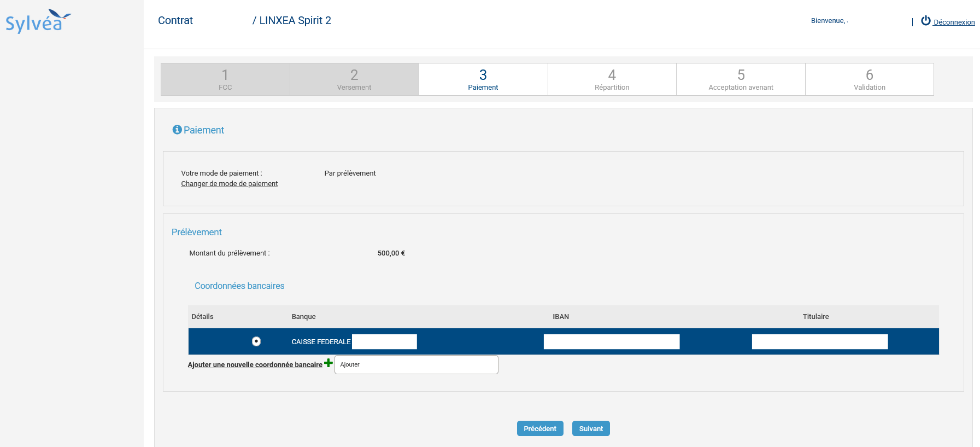Continue with the Suivant button
The height and width of the screenshot is (447, 980).
591,428
